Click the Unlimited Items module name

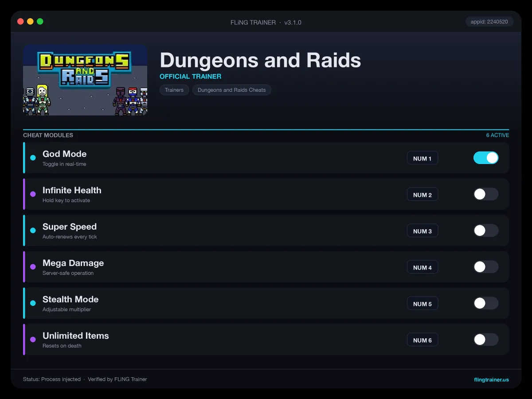(76, 336)
